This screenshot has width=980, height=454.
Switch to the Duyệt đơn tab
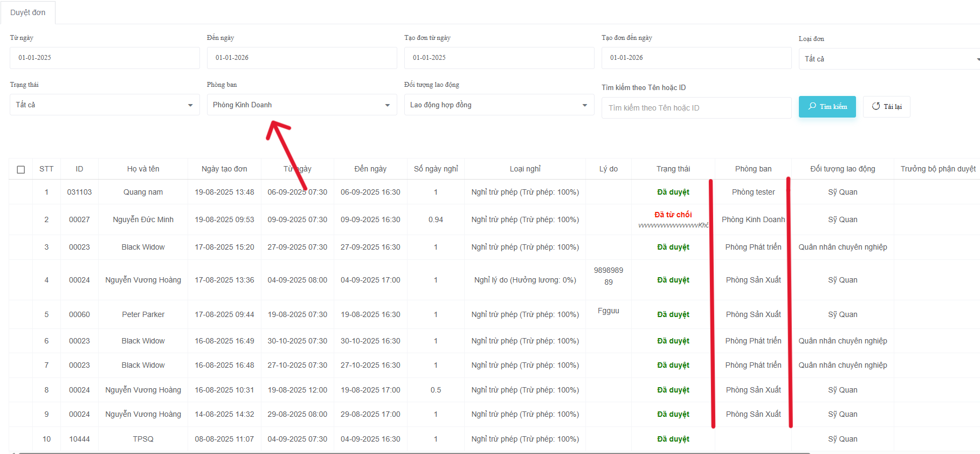pos(28,12)
